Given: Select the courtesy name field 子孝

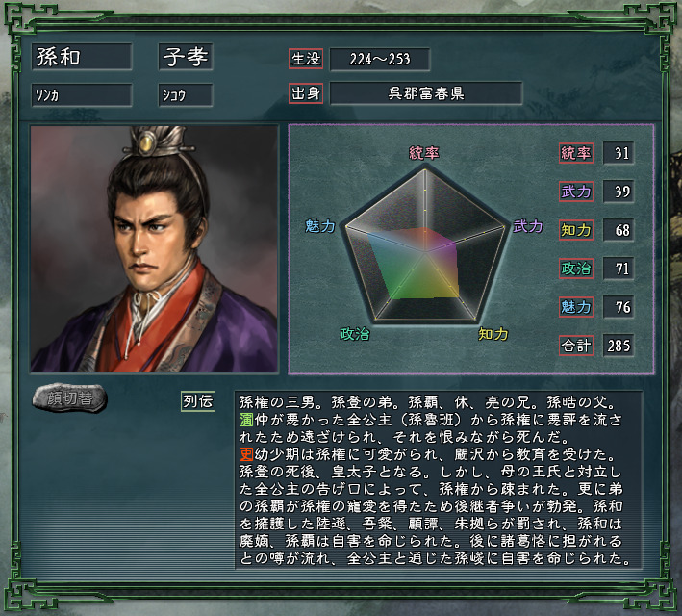Looking at the screenshot, I should tap(186, 57).
